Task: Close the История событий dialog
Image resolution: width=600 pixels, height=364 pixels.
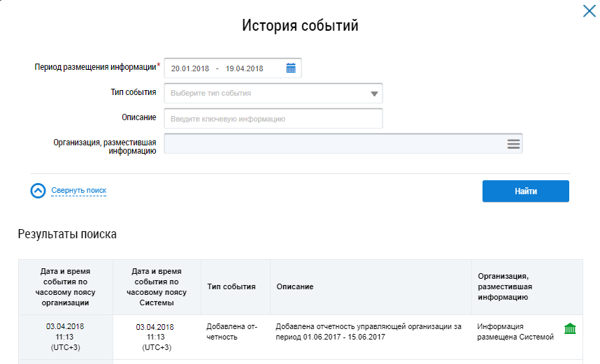Action: point(589,10)
